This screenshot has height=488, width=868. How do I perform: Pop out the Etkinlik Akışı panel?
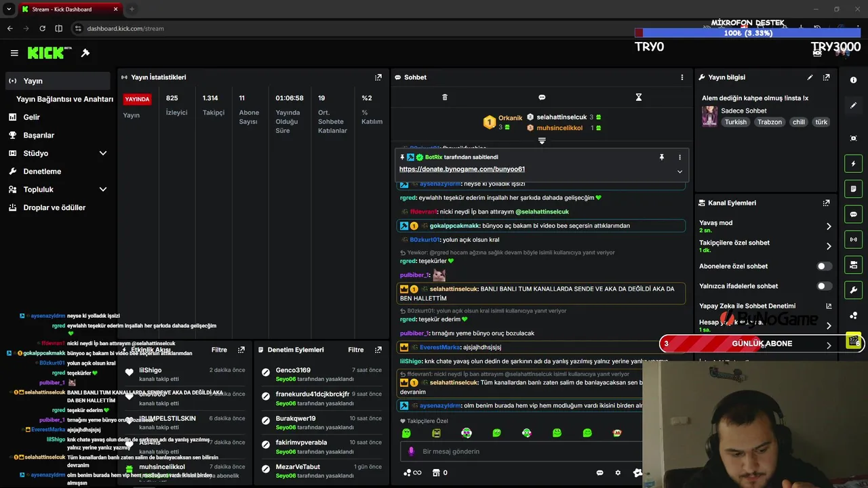point(241,350)
